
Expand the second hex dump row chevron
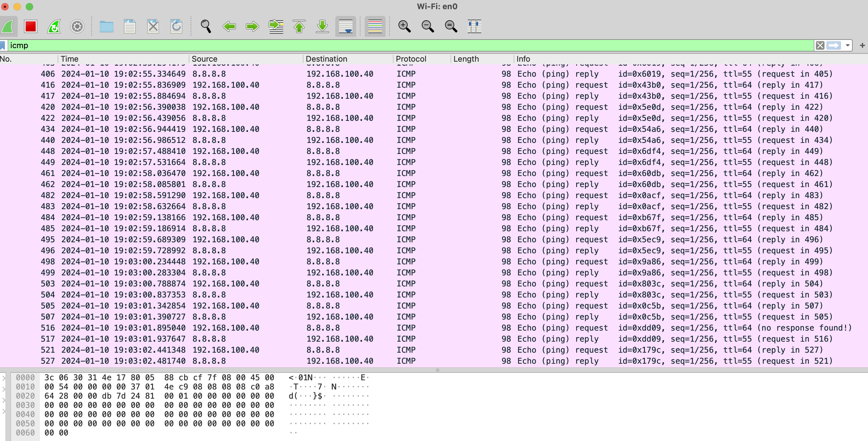click(x=3, y=389)
